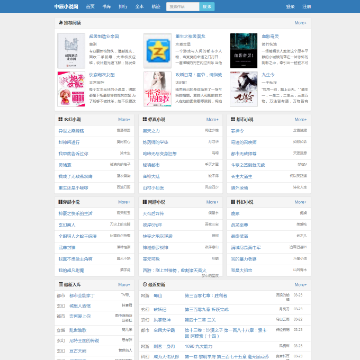Open the first book link under 穿越小说
The height and width of the screenshot is (360, 360).
(75, 214)
